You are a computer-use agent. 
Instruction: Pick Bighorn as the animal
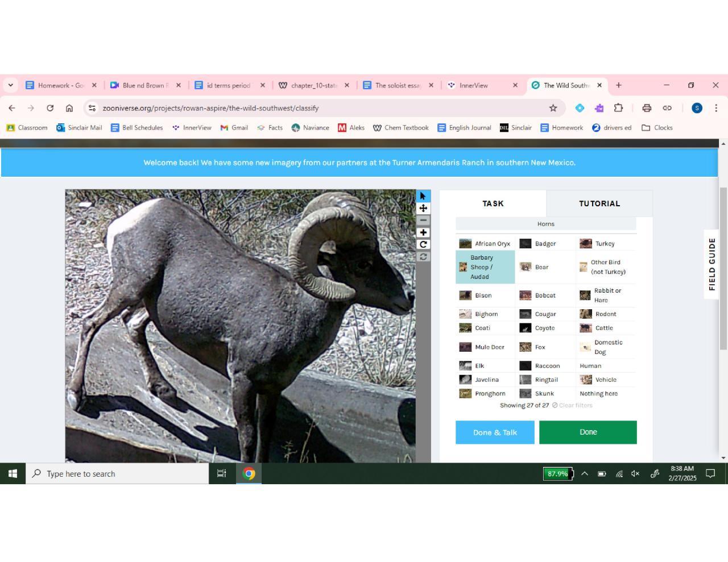[x=485, y=314]
